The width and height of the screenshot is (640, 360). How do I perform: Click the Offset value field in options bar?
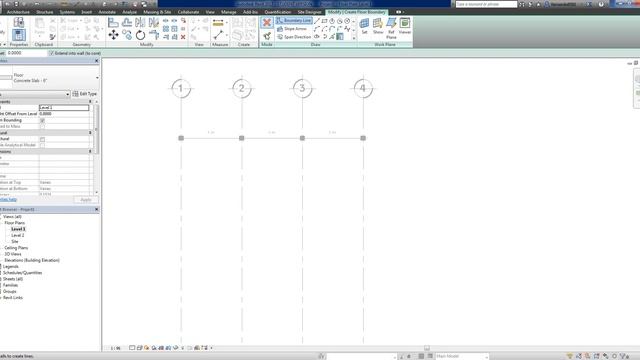point(26,53)
